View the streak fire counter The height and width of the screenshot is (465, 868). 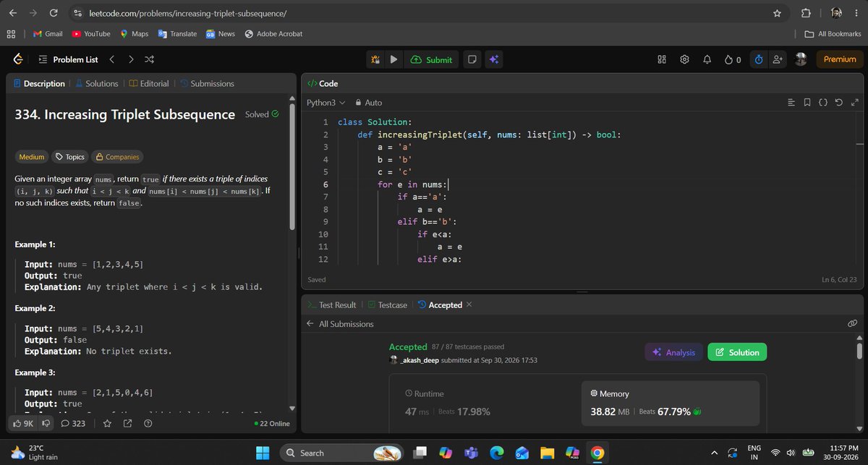click(732, 60)
